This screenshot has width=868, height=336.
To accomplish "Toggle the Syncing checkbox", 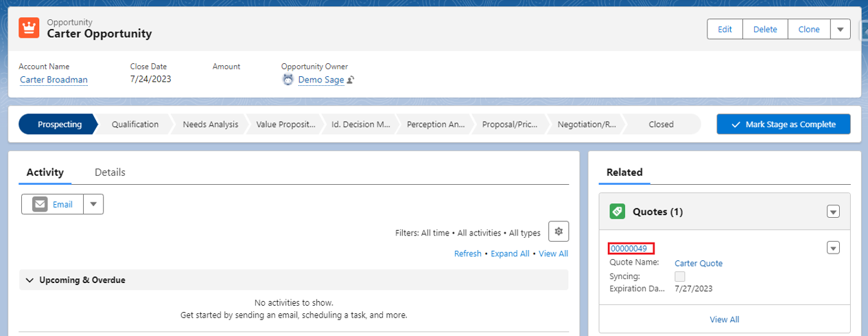I will tap(680, 276).
